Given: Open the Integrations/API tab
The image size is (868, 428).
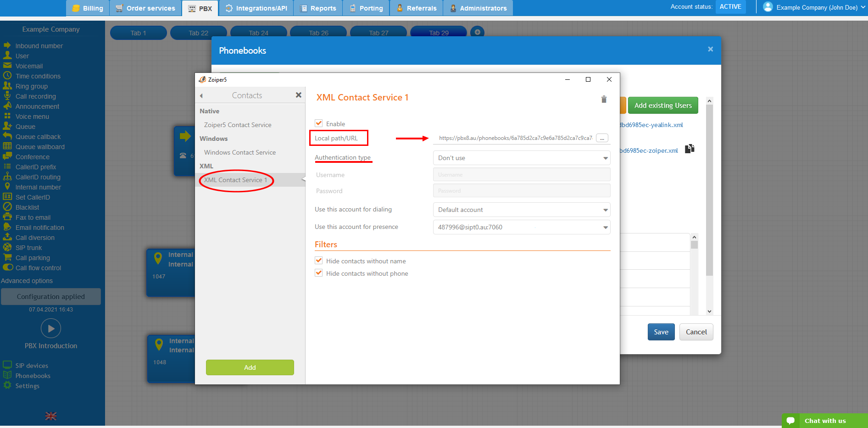Looking at the screenshot, I should tap(256, 8).
